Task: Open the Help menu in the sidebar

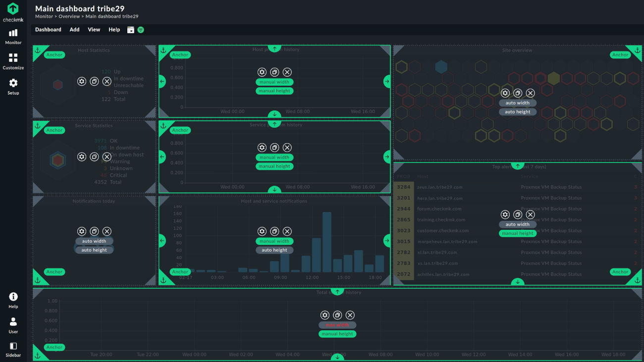Action: [13, 301]
